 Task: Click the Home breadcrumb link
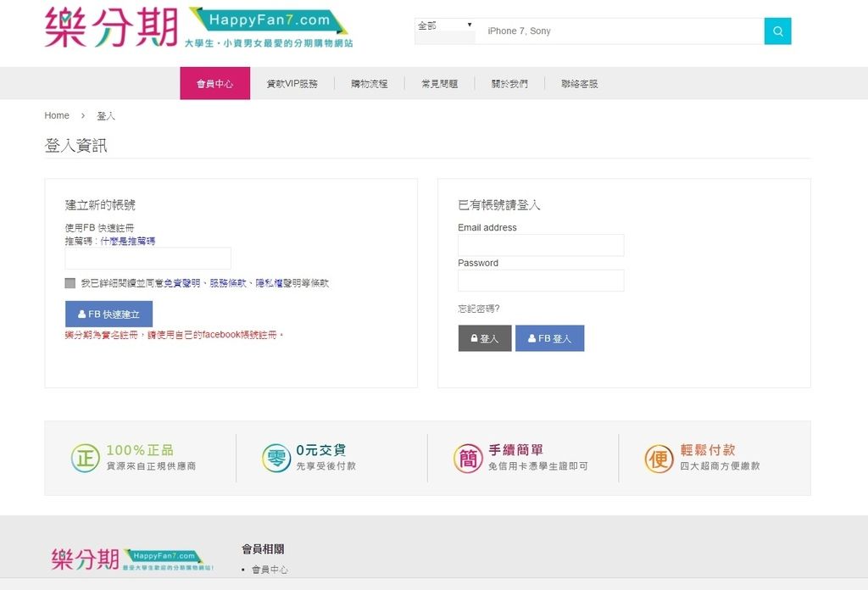pos(57,115)
